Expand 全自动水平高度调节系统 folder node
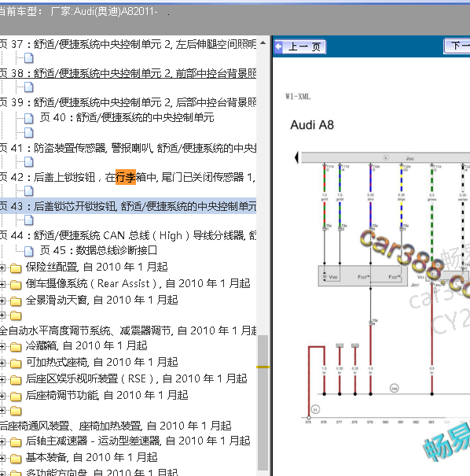The height and width of the screenshot is (476, 470). tap(2, 315)
